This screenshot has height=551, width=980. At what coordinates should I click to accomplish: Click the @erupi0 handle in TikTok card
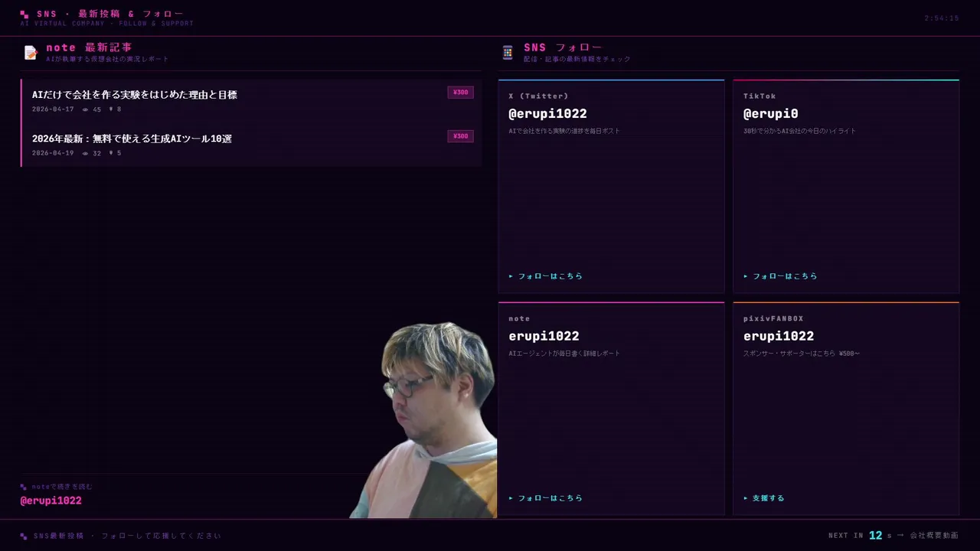point(771,113)
